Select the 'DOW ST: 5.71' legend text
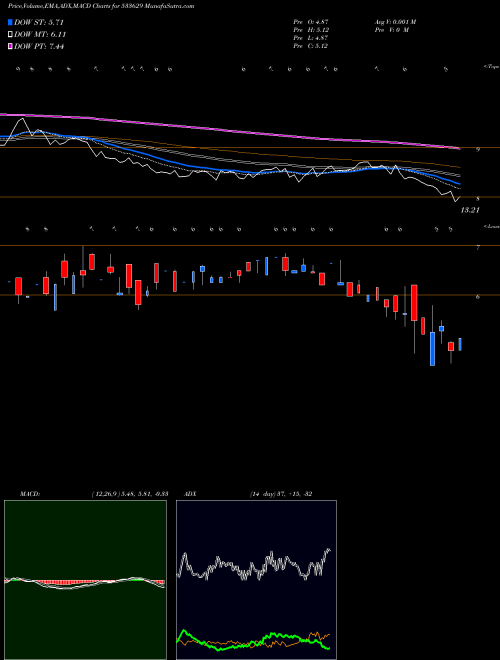The width and height of the screenshot is (500, 660). tap(39, 22)
